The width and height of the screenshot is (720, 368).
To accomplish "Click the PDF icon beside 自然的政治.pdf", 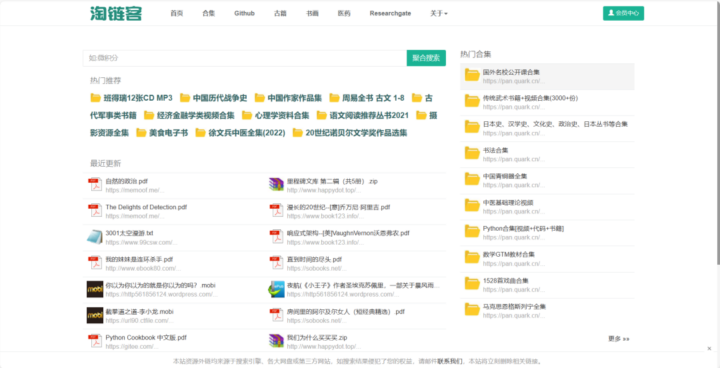I will tap(95, 185).
